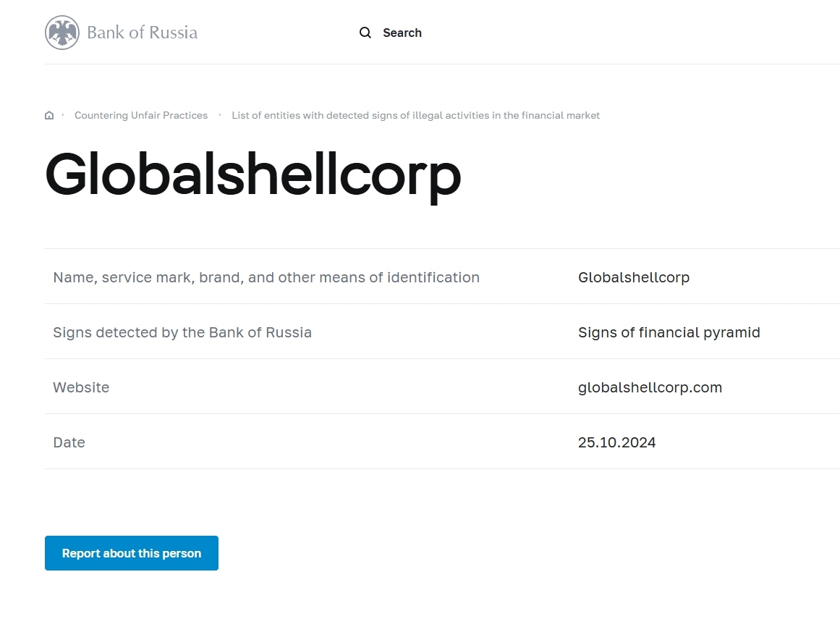Go to the home breadcrumb icon
Viewport: 840px width, 619px height.
(x=49, y=116)
